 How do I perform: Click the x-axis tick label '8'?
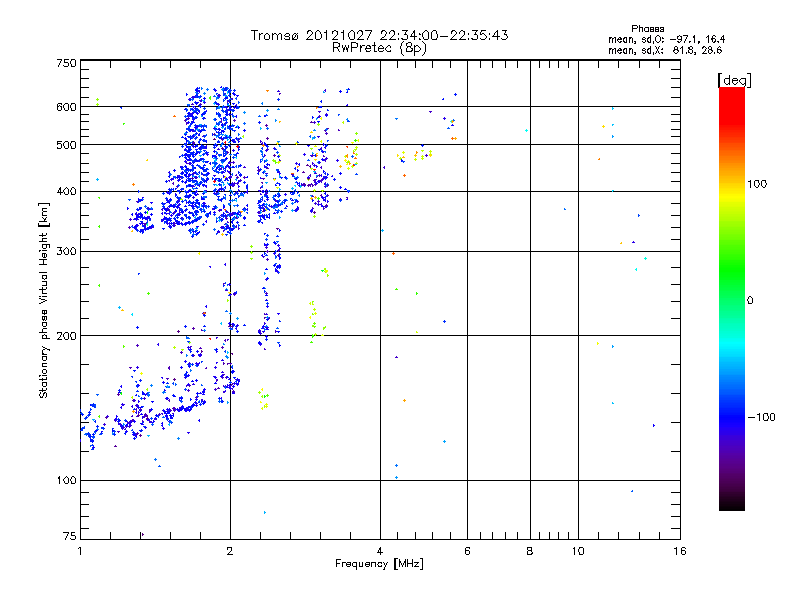click(530, 551)
